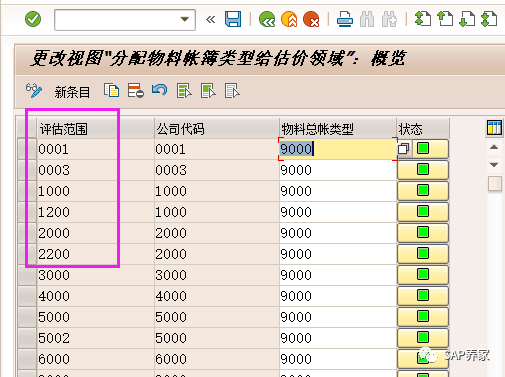Select row for valuation area 0001
This screenshot has width=505, height=377.
point(27,149)
